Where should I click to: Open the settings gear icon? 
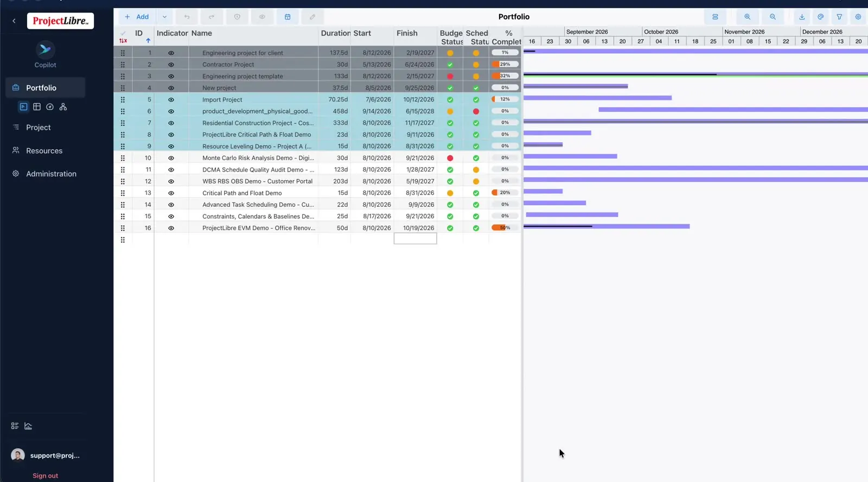[x=858, y=17]
